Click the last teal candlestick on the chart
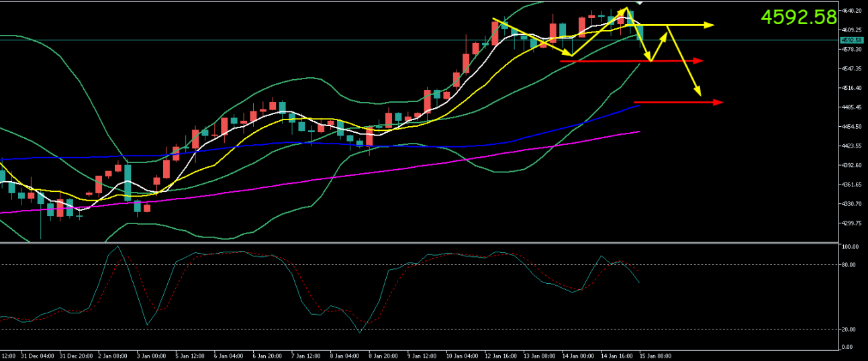The image size is (868, 361). (640, 32)
